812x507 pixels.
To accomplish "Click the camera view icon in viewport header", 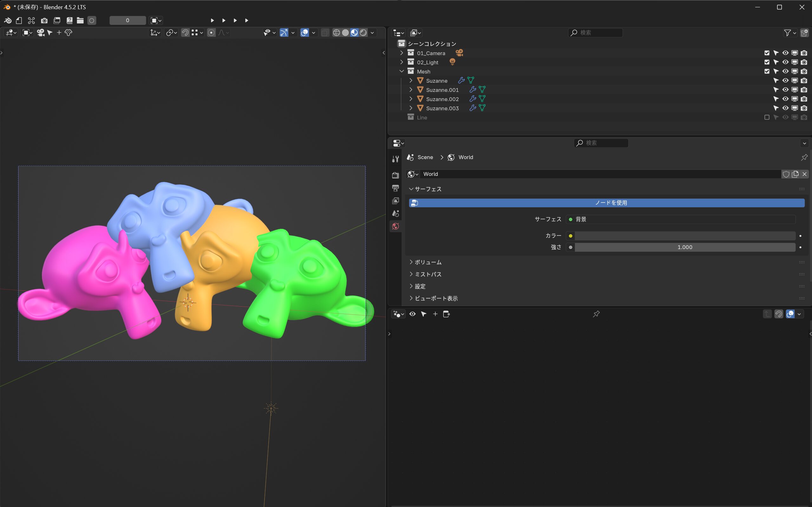I will point(41,33).
